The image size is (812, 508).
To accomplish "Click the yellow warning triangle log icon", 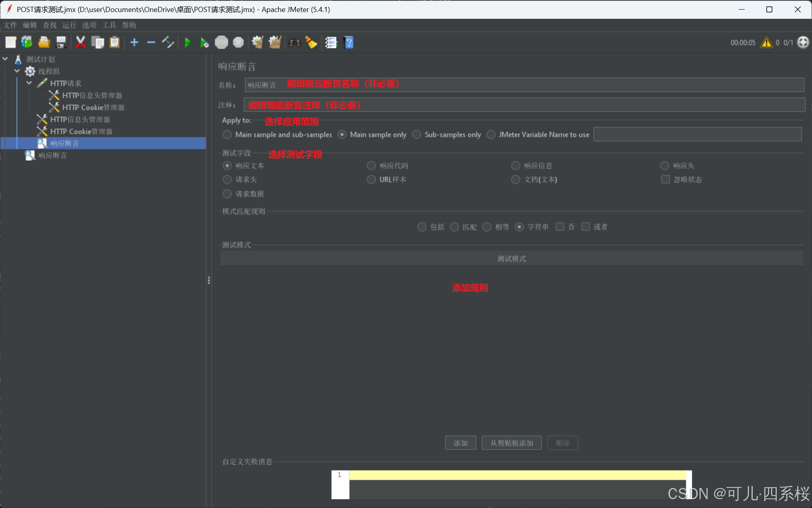I will 766,42.
